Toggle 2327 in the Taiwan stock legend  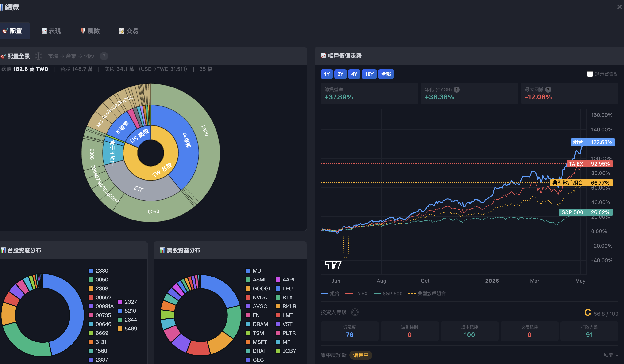point(127,302)
